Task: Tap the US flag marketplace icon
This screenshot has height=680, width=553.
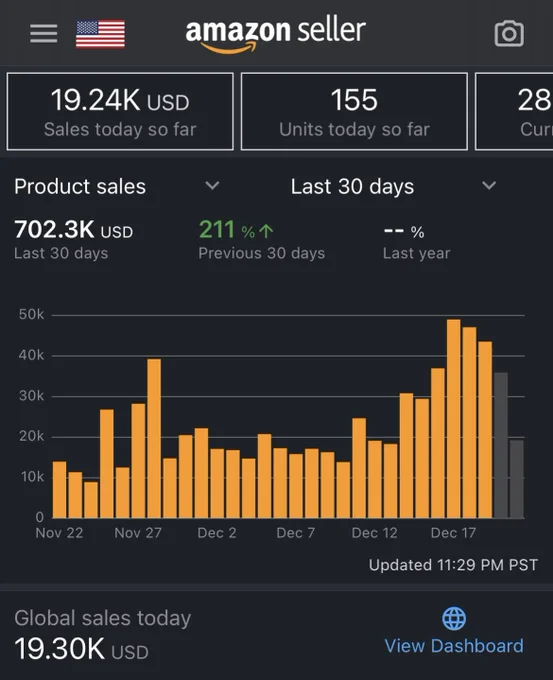Action: click(x=100, y=34)
